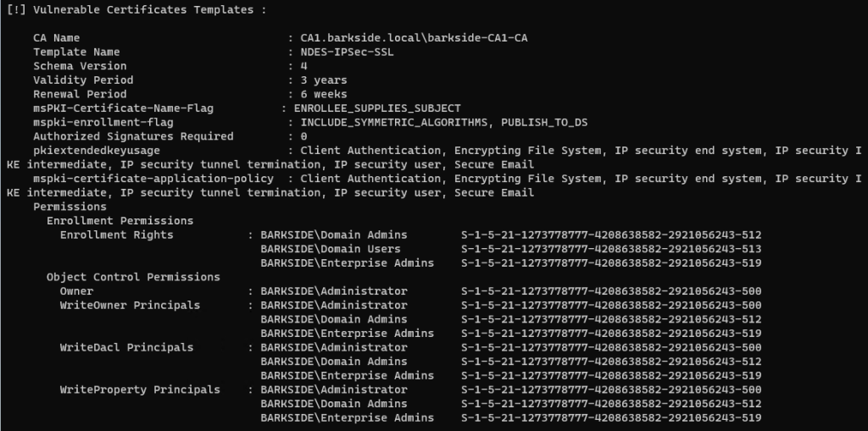Click the mspki-certificate-application-policy attribute label

tap(153, 179)
